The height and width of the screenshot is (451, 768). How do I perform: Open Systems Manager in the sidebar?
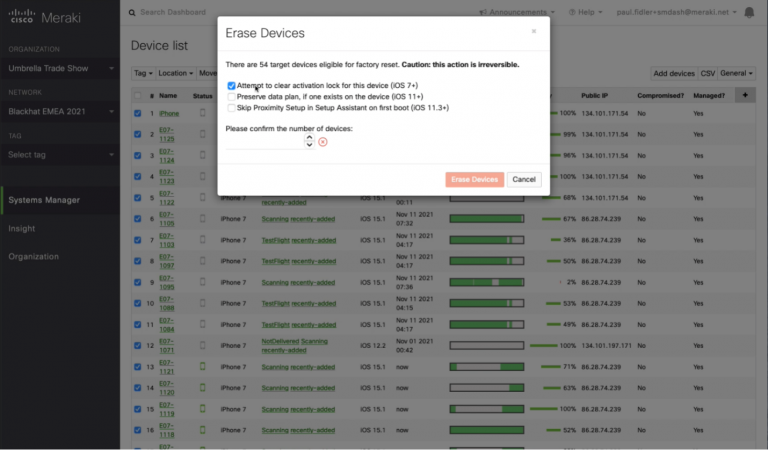(44, 200)
